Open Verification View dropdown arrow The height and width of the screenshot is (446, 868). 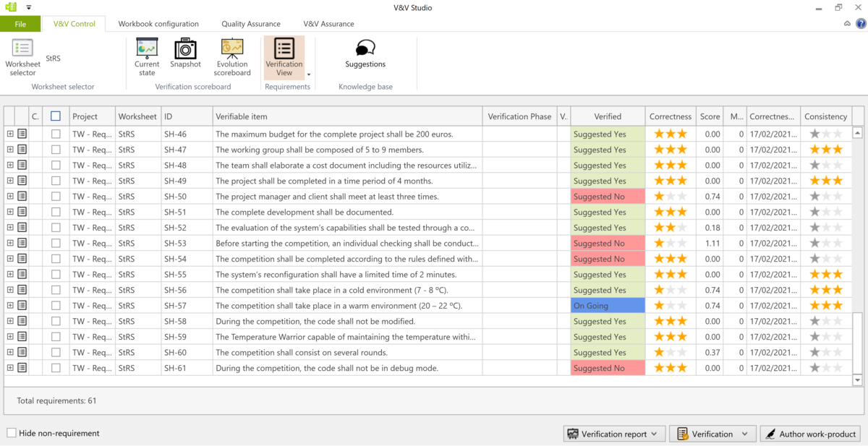[x=309, y=74]
